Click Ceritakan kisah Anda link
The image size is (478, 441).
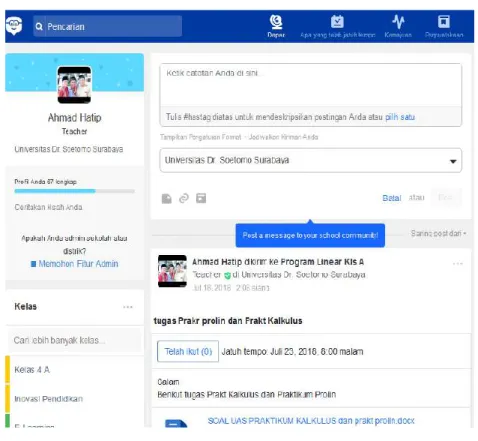pos(48,207)
